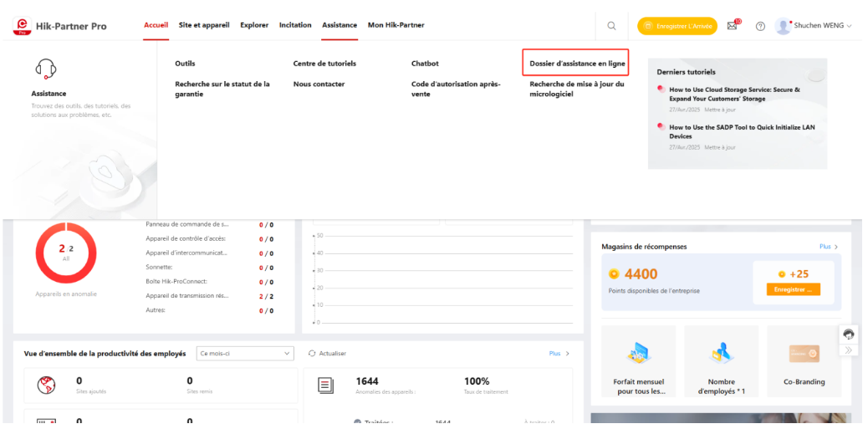Open the Ce mois-ci period dropdown
Screen dimensions: 868x429
245,353
